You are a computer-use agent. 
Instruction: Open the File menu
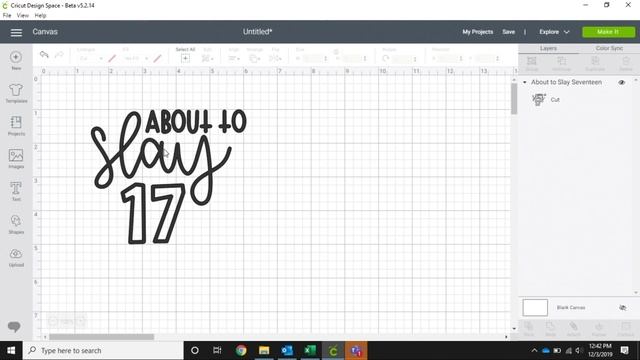(7, 16)
